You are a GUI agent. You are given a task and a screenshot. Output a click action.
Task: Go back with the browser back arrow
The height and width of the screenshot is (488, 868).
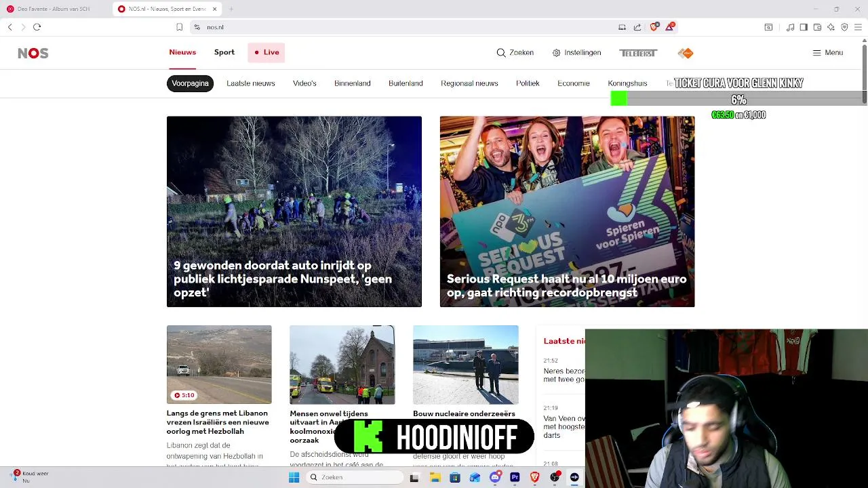point(9,27)
